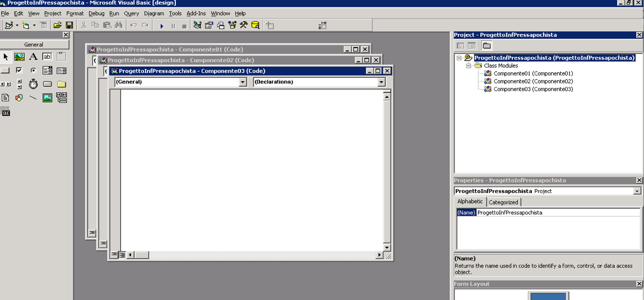Open Properties Window from toolbar icon
Image resolution: width=644 pixels, height=300 pixels.
pyautogui.click(x=209, y=25)
